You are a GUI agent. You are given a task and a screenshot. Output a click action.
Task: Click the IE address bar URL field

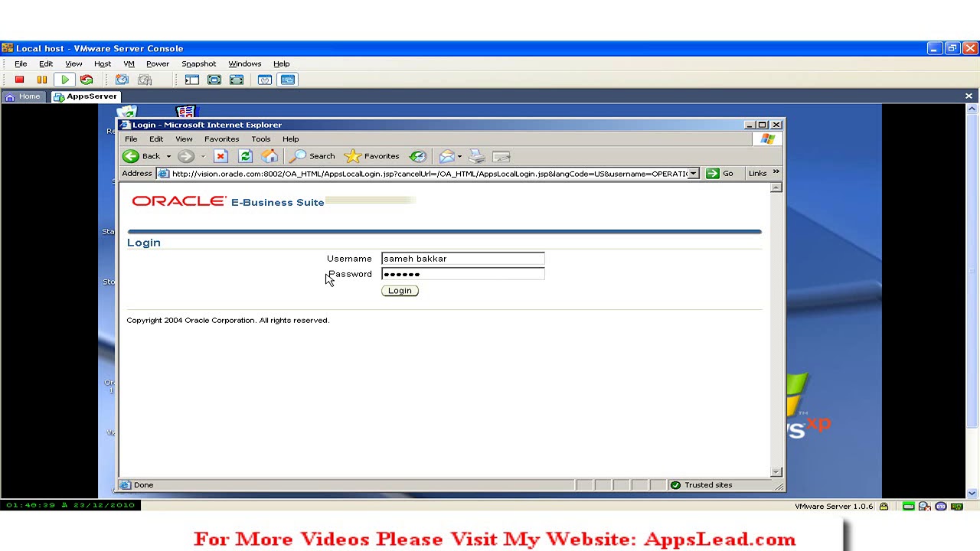coord(429,174)
